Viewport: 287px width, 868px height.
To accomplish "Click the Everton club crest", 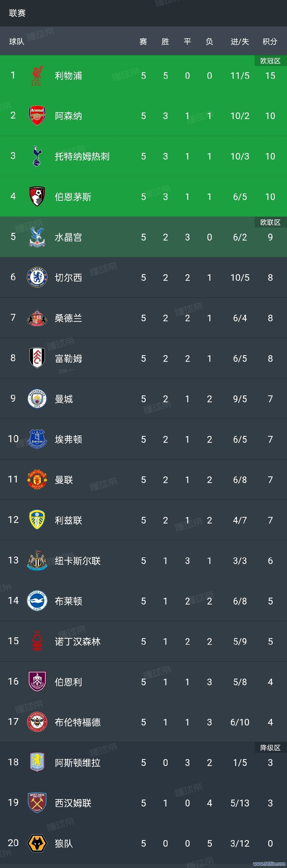I will 37,439.
